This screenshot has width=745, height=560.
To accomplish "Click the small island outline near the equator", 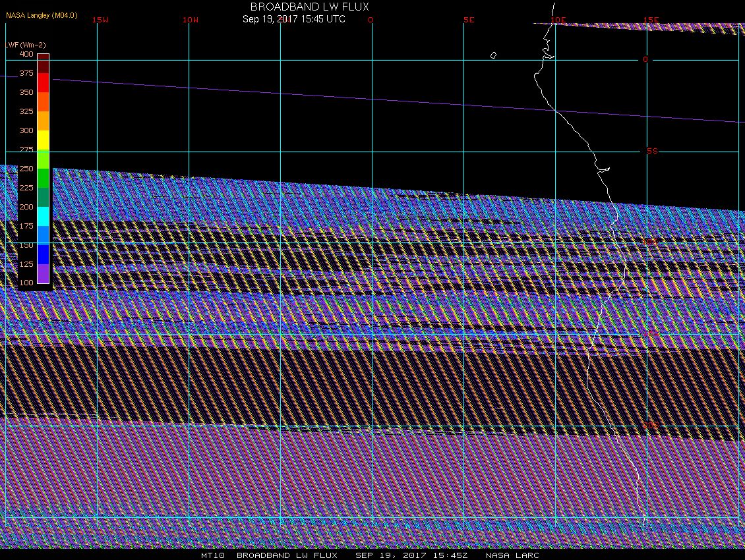I will pos(493,55).
